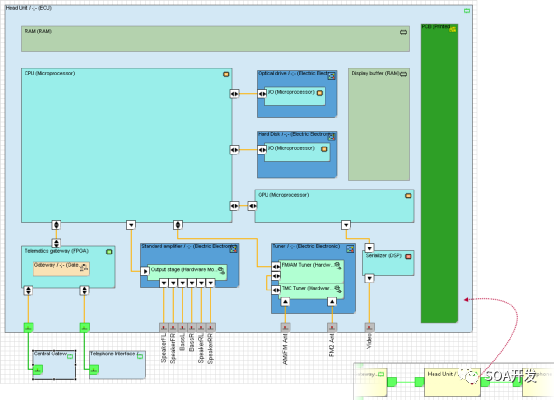Select the Central Gateway block
Image resolution: width=554 pixels, height=400 pixels.
pos(54,365)
